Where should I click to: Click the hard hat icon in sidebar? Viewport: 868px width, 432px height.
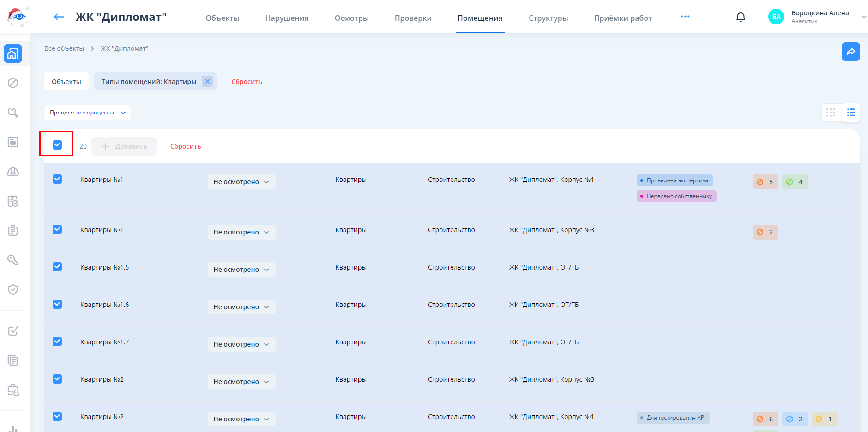(13, 171)
